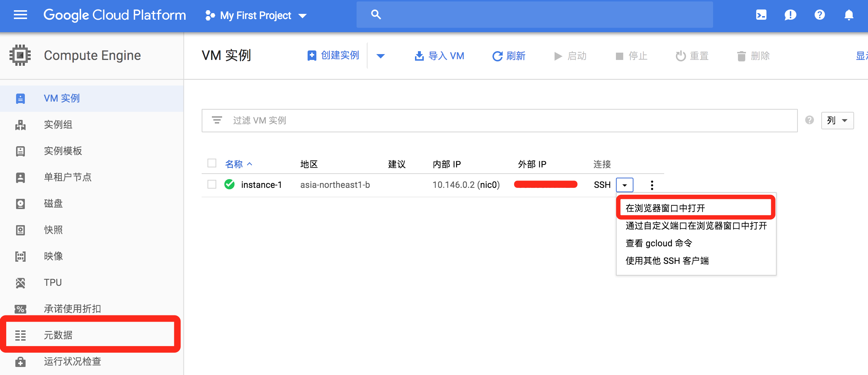Open the send feedback icon
The image size is (868, 375).
[790, 15]
